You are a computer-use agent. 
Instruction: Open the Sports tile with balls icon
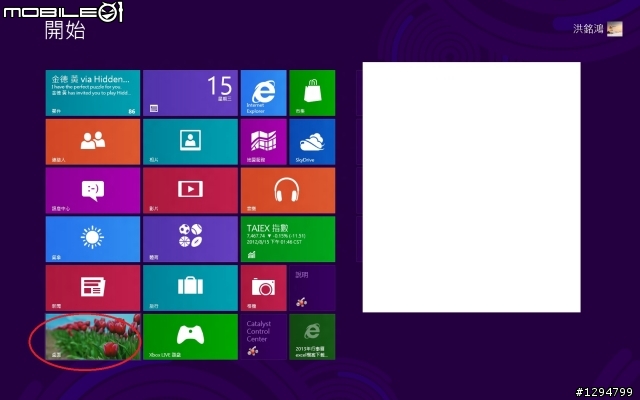point(190,239)
